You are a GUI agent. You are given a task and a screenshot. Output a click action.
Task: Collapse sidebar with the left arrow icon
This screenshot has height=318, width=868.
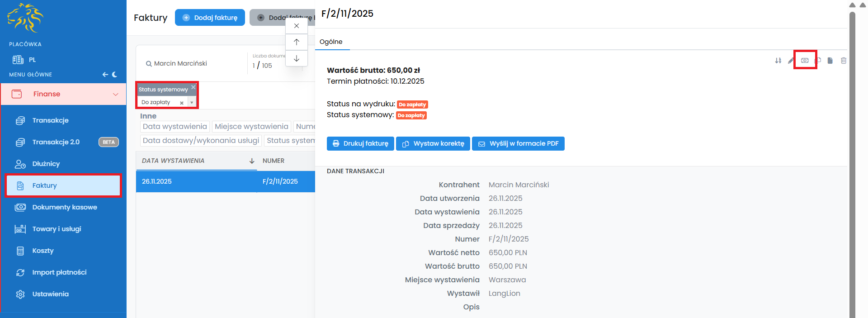pos(105,75)
